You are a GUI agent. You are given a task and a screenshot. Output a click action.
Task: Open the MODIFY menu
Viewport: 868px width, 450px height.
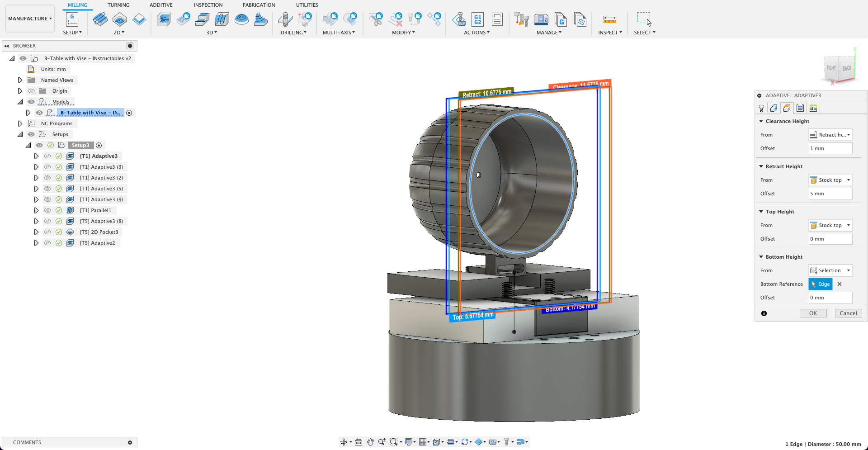click(403, 33)
